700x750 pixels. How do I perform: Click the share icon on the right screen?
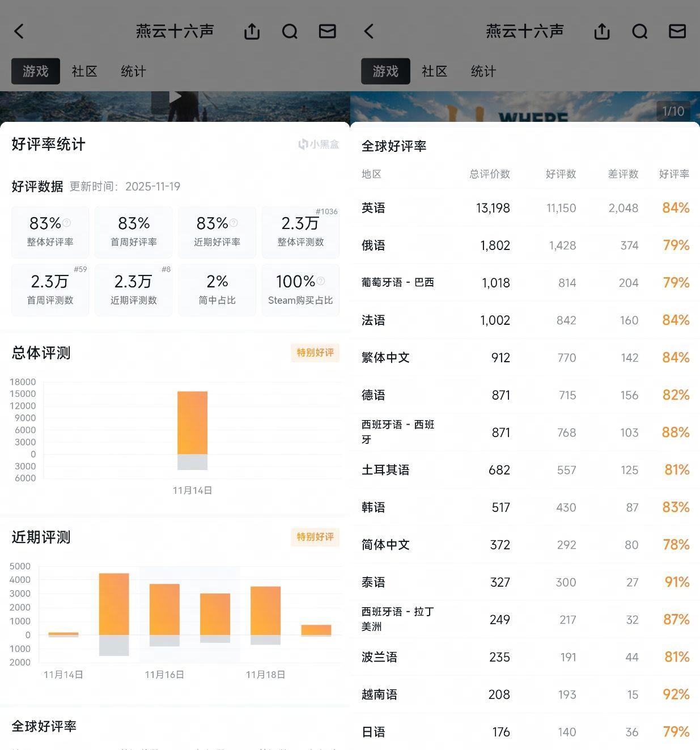601,31
